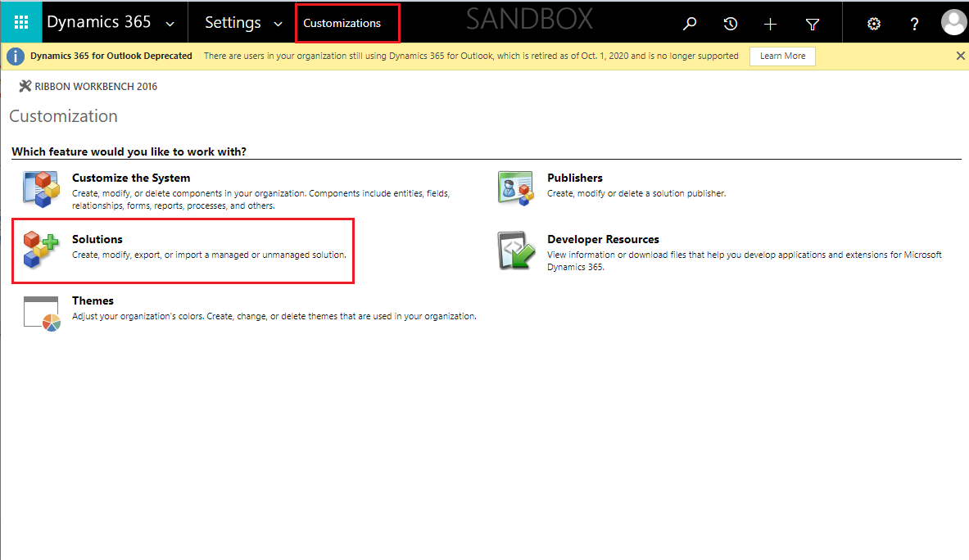Image resolution: width=969 pixels, height=560 pixels.
Task: Open the Solutions feature
Action: [x=97, y=239]
